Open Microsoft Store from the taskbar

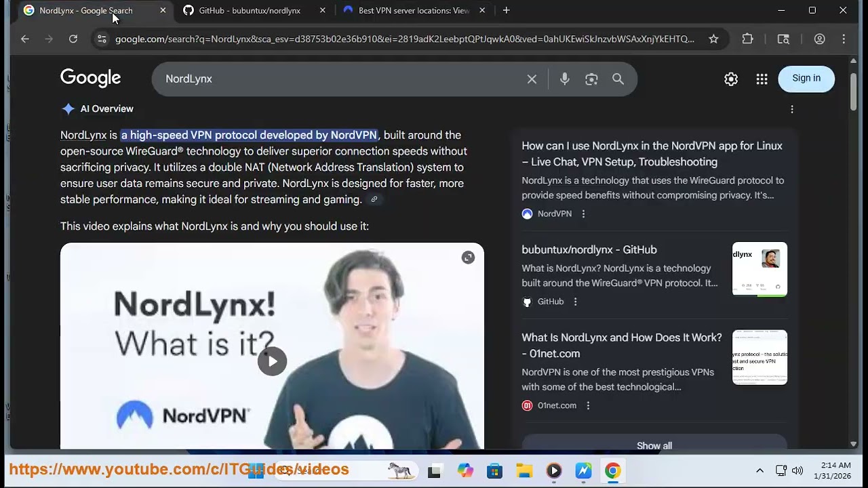[494, 471]
